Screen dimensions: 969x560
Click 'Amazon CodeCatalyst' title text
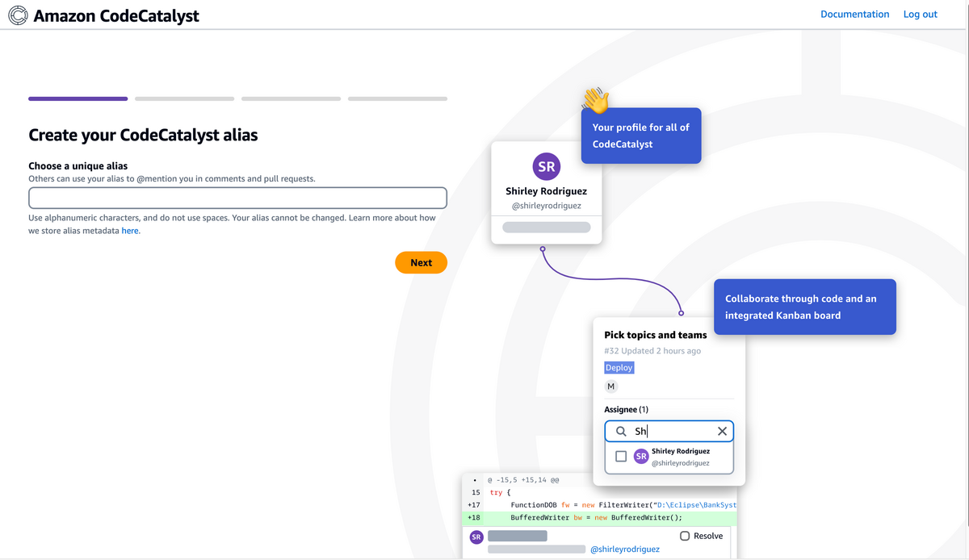pos(116,15)
